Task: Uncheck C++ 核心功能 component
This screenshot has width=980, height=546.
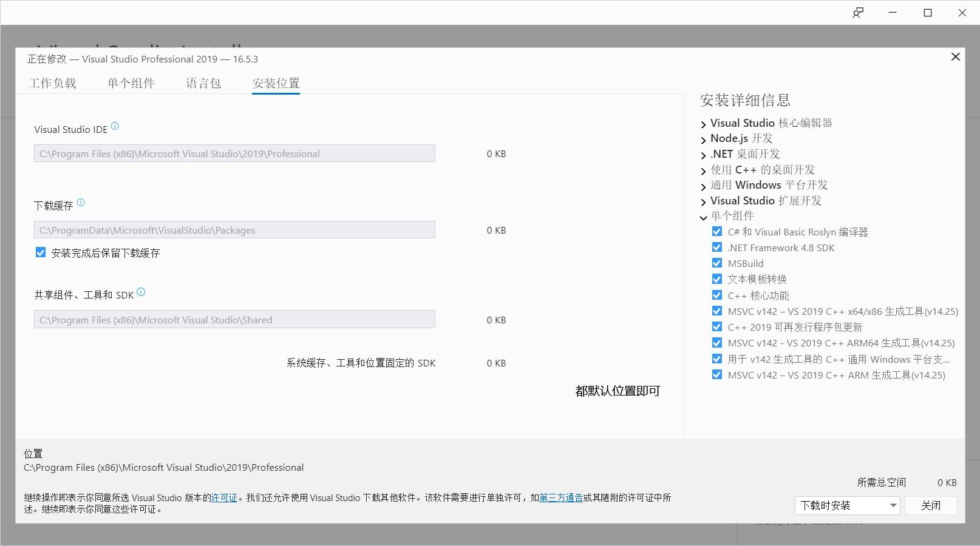Action: pyautogui.click(x=717, y=295)
